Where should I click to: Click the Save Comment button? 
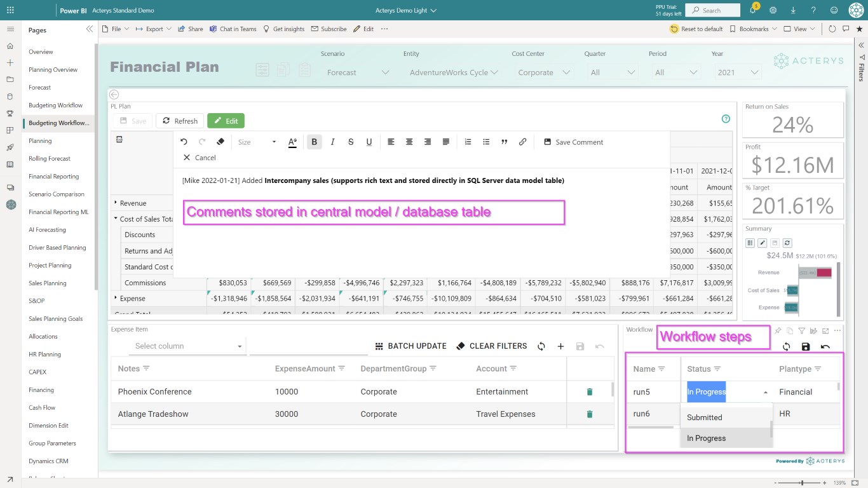[573, 142]
